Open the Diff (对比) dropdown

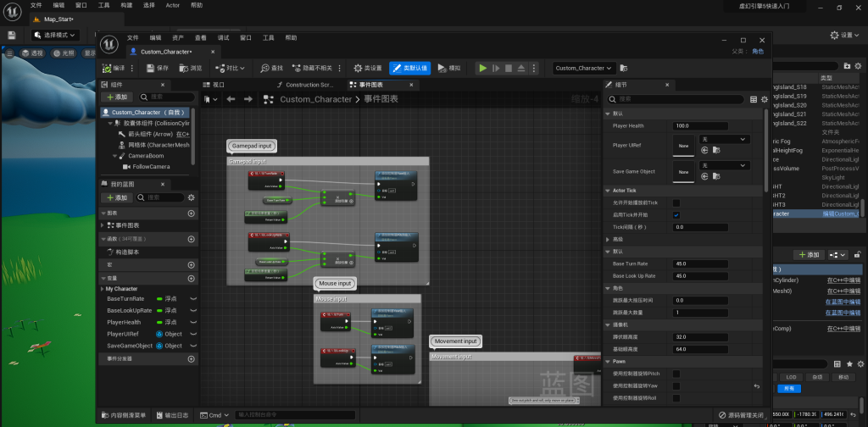(231, 68)
